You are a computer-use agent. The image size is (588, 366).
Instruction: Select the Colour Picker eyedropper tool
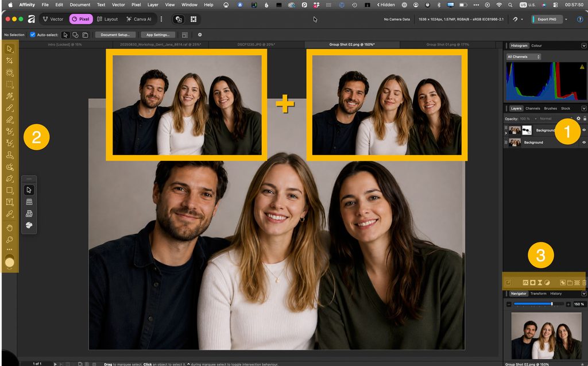click(x=10, y=214)
